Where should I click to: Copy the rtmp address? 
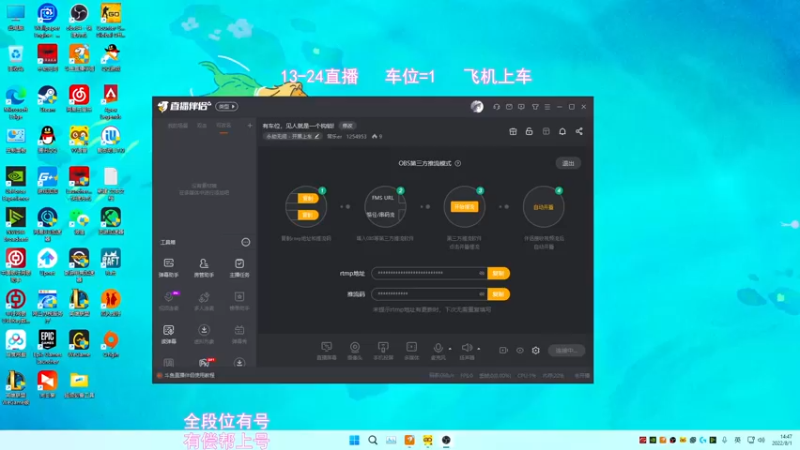(x=498, y=273)
